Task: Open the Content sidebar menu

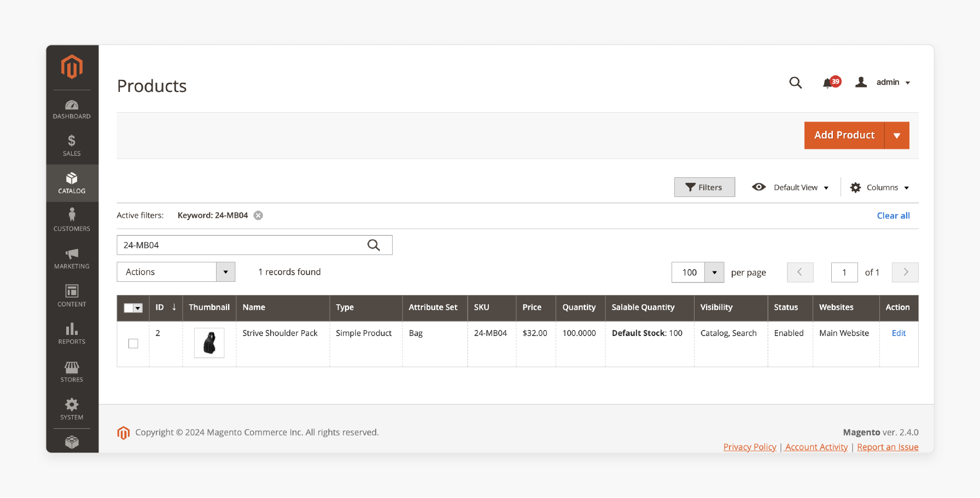Action: point(72,296)
